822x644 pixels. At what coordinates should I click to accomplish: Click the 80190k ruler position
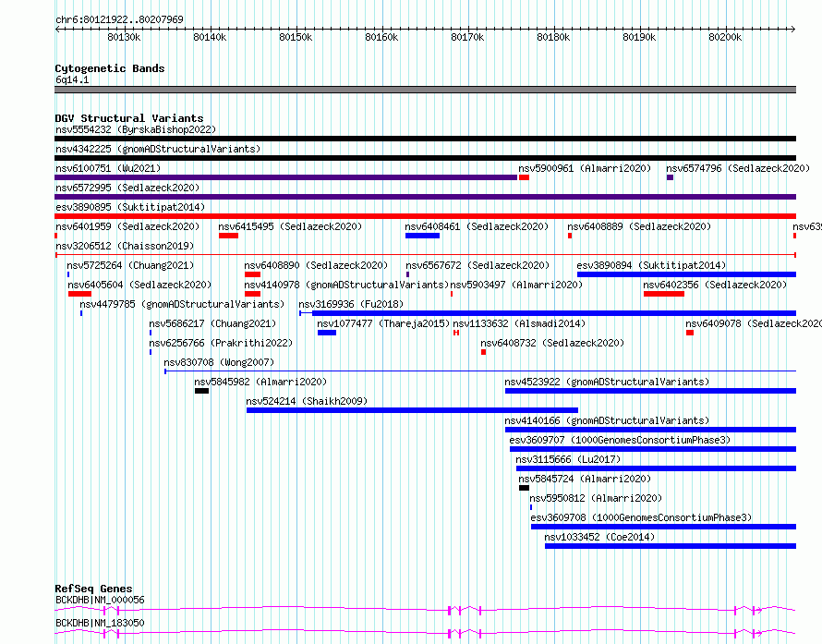639,37
